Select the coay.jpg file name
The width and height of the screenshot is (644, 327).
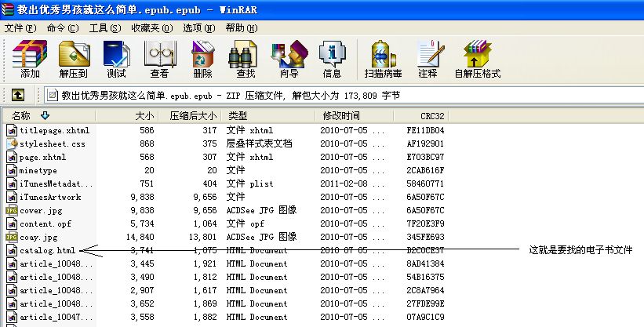[x=38, y=238]
